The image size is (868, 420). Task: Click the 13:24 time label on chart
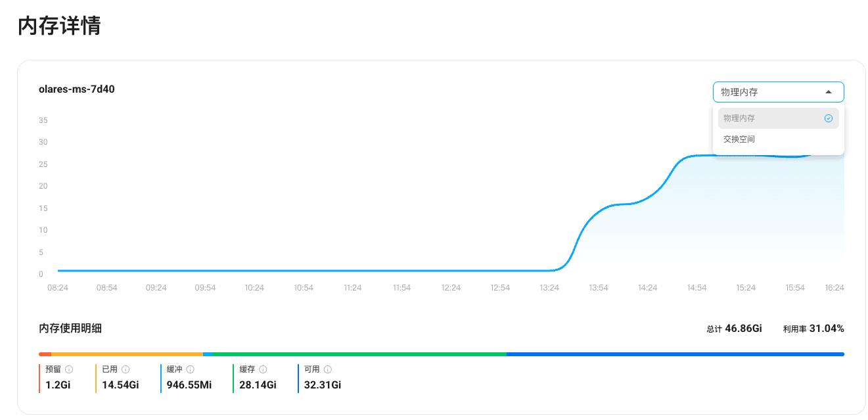pyautogui.click(x=549, y=288)
